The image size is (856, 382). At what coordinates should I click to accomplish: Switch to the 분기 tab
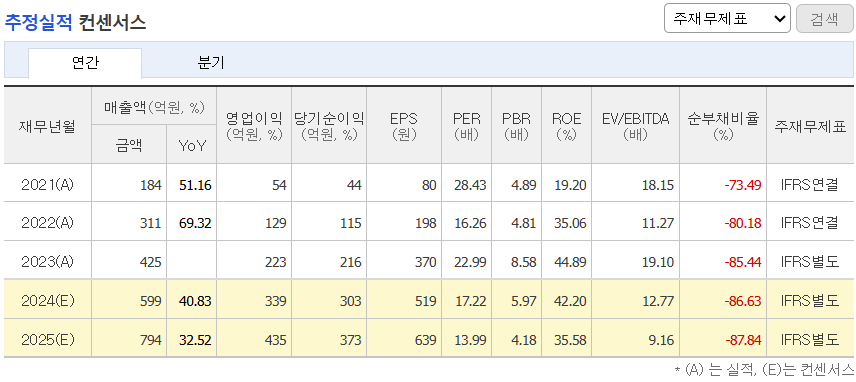[211, 63]
